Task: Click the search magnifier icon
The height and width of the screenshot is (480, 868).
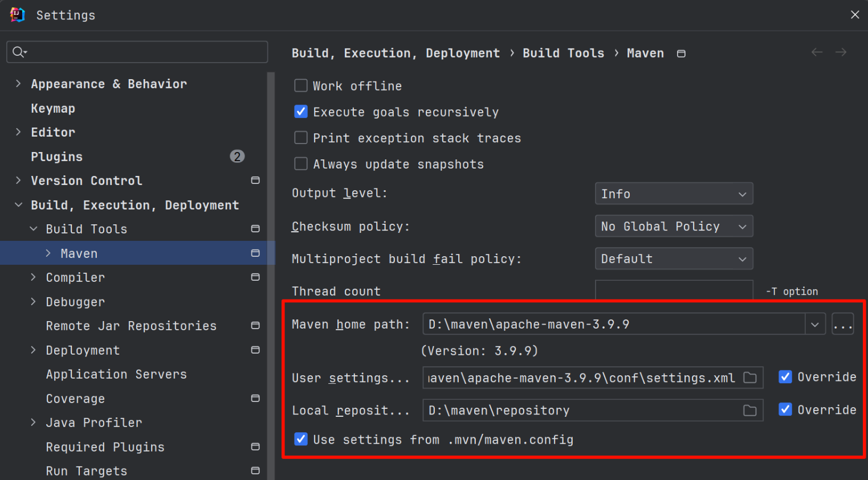Action: [19, 52]
